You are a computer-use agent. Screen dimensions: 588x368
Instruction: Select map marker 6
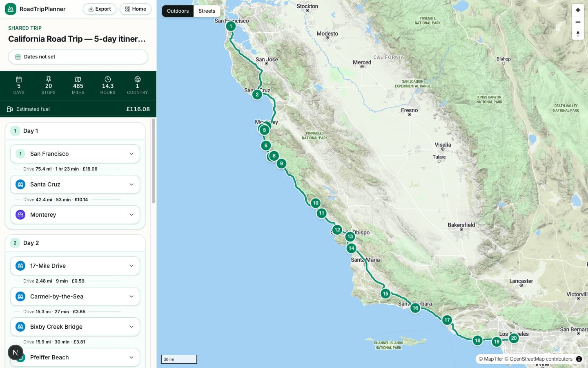click(x=266, y=146)
